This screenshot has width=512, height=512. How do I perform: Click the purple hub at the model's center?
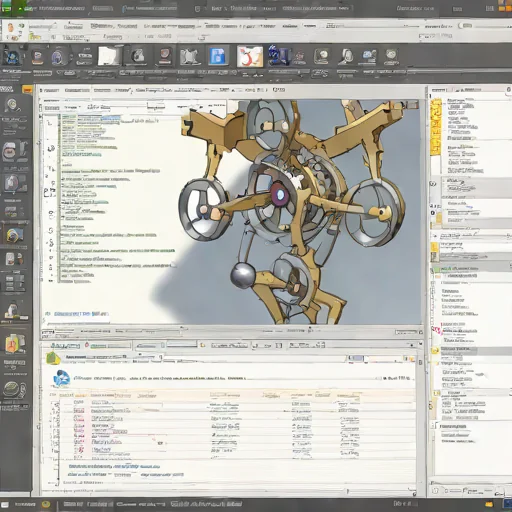[280, 195]
